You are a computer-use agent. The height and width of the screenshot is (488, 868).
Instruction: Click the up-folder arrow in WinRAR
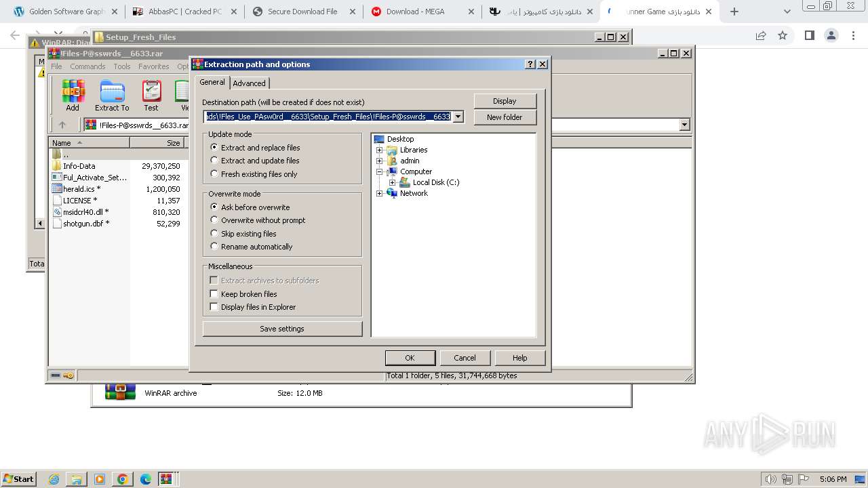[62, 125]
